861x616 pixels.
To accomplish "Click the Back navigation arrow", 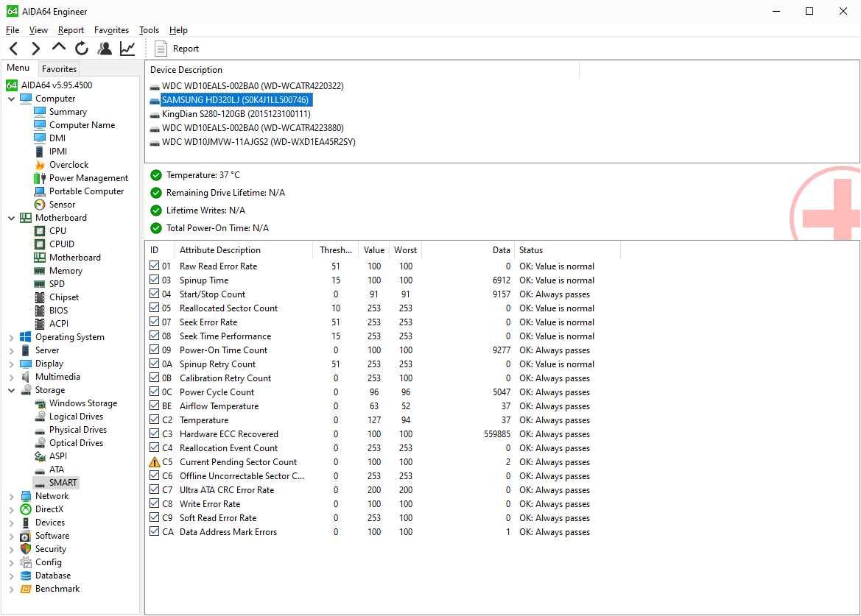I will point(14,49).
